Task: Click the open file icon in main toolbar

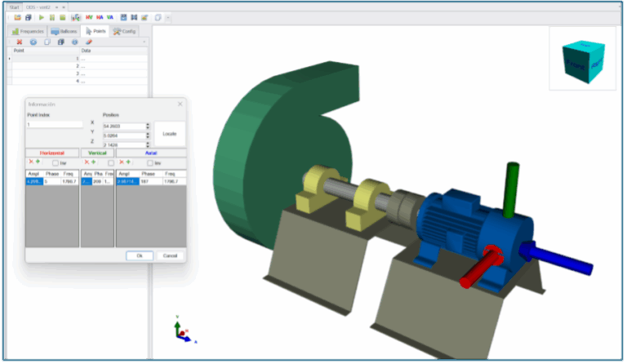Action: tap(17, 17)
